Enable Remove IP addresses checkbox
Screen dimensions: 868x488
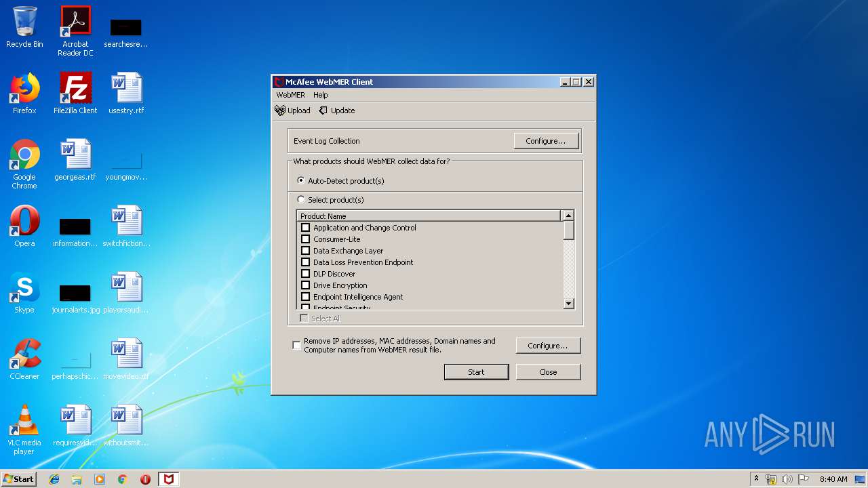296,345
